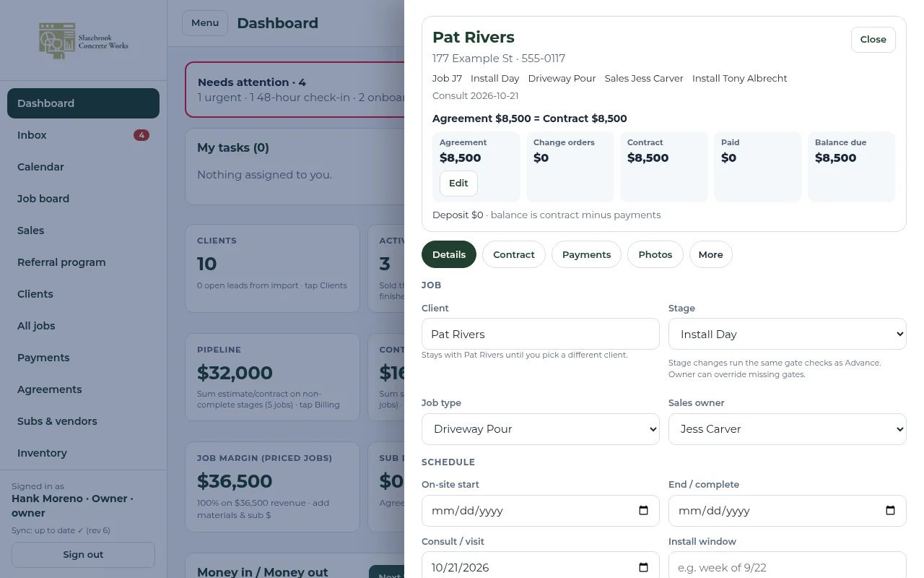Click the Install window input field
This screenshot has height=578, width=924.
tap(788, 565)
